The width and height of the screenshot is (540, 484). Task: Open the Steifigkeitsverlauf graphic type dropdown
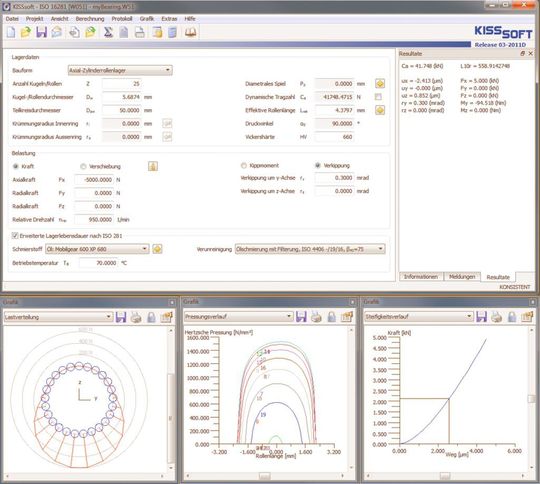tap(419, 317)
